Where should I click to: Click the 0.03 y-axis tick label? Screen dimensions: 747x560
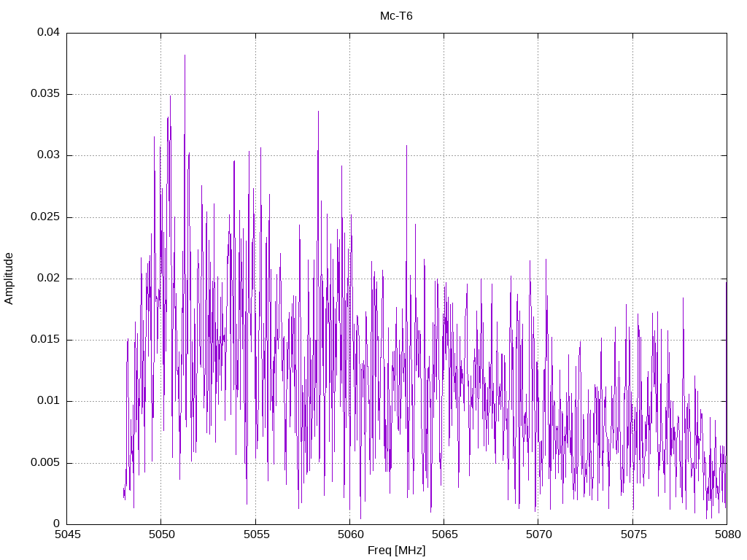point(49,155)
